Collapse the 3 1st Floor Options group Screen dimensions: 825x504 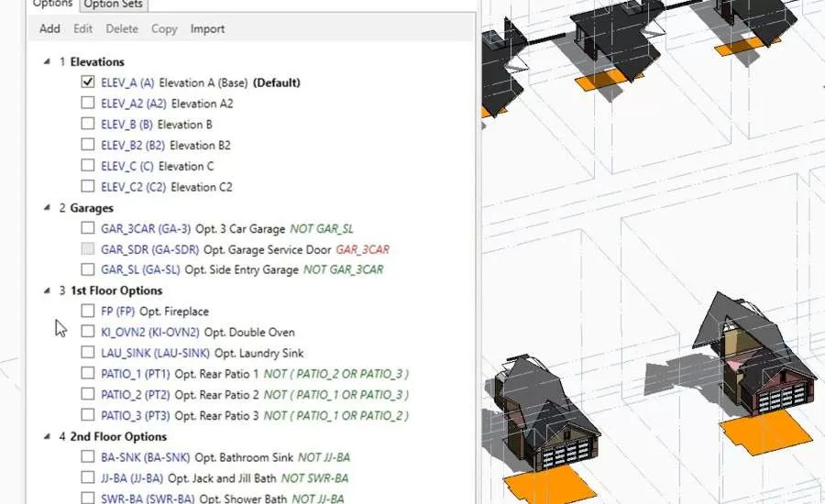tap(47, 290)
